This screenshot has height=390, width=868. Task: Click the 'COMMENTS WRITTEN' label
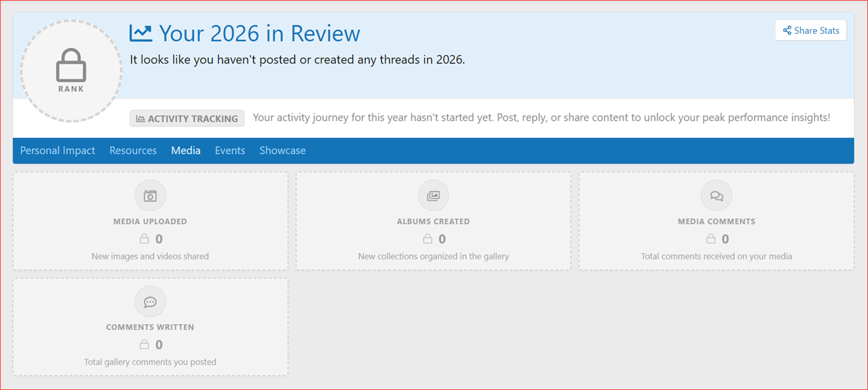(150, 327)
